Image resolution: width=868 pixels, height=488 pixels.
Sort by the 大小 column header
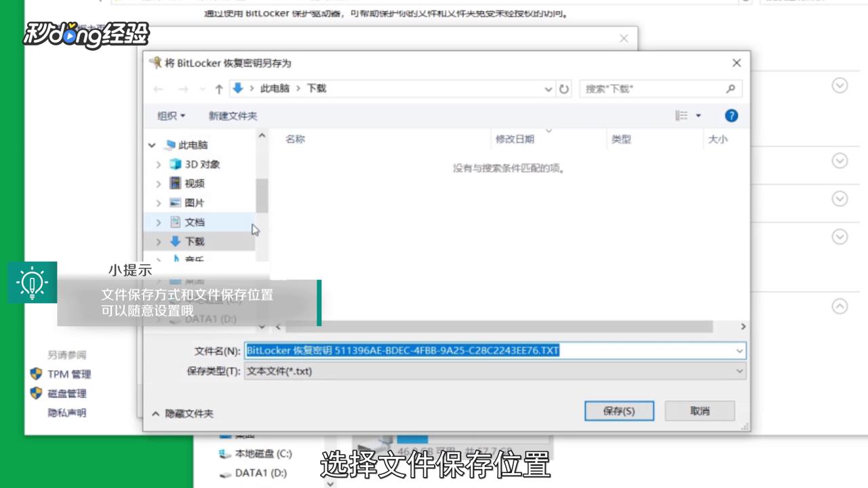[x=717, y=139]
